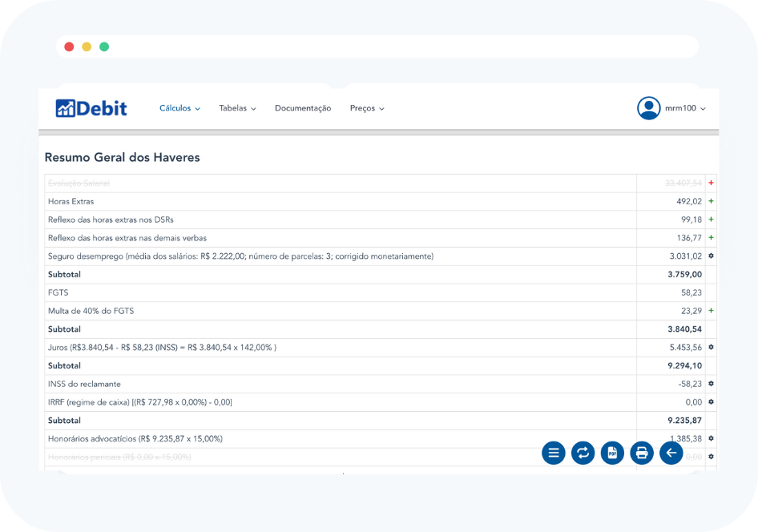Toggle the red plus on Evolução Salarial

tap(711, 183)
